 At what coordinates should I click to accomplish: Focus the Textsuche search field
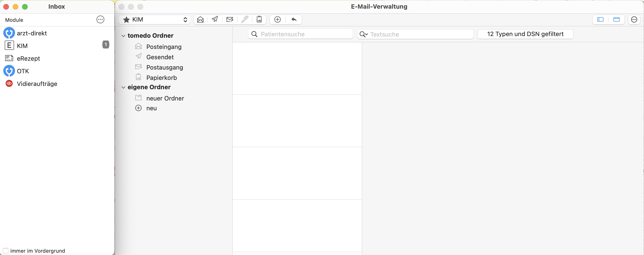click(415, 34)
